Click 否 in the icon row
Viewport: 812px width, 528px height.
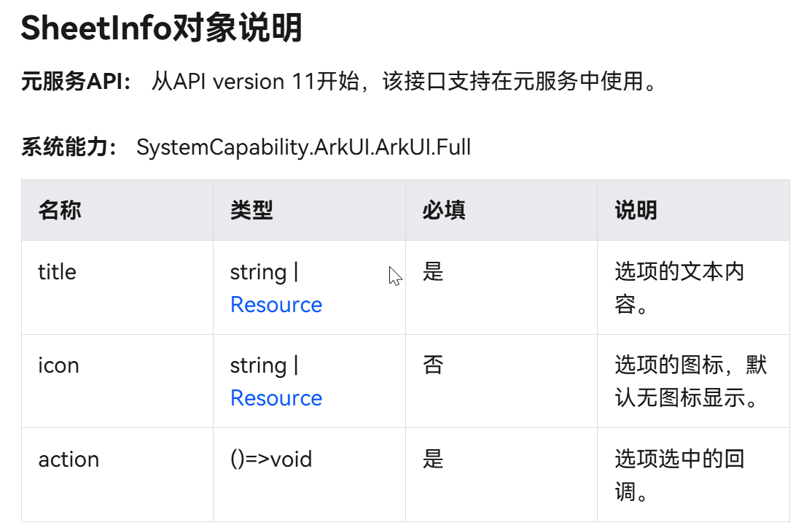pyautogui.click(x=433, y=365)
